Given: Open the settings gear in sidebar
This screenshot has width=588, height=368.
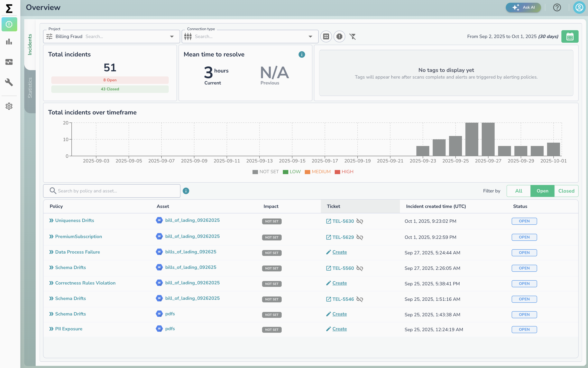Looking at the screenshot, I should pyautogui.click(x=9, y=106).
